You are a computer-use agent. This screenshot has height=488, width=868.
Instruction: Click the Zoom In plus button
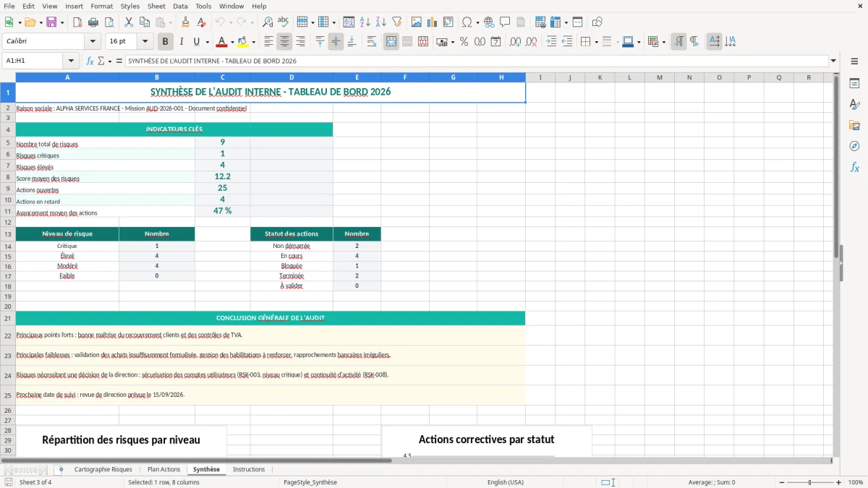(839, 482)
